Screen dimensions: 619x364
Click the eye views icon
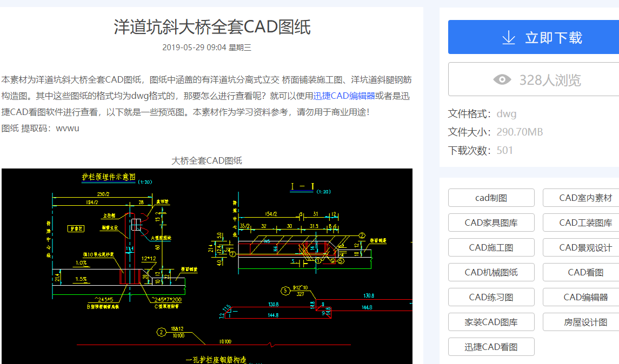(502, 80)
